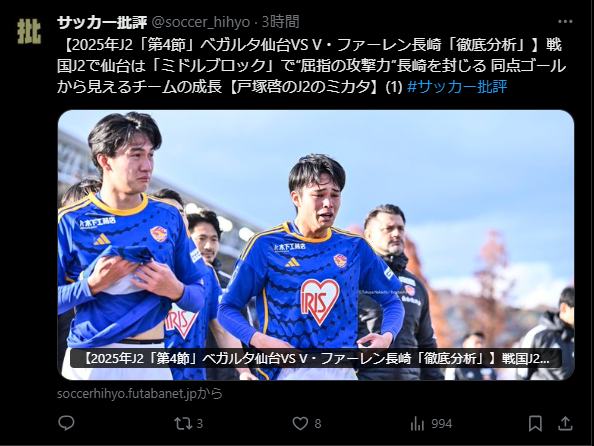Open the article preview image card
The image size is (594, 446).
point(316,245)
